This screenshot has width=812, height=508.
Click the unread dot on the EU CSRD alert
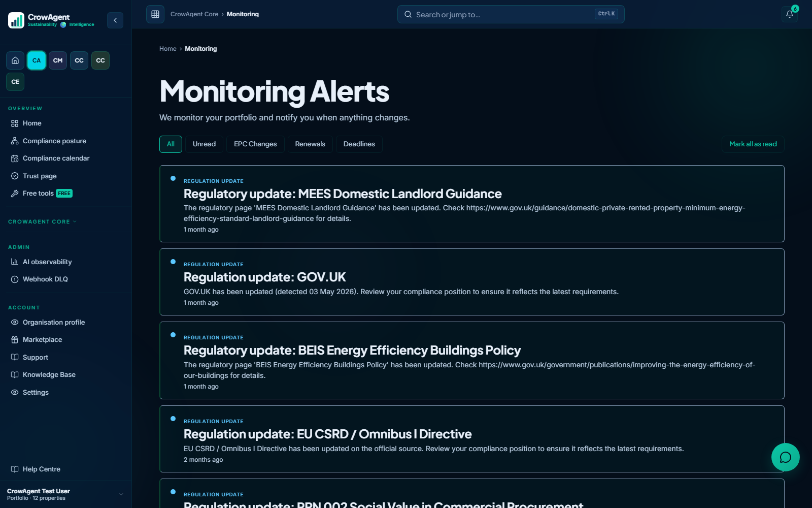[173, 419]
